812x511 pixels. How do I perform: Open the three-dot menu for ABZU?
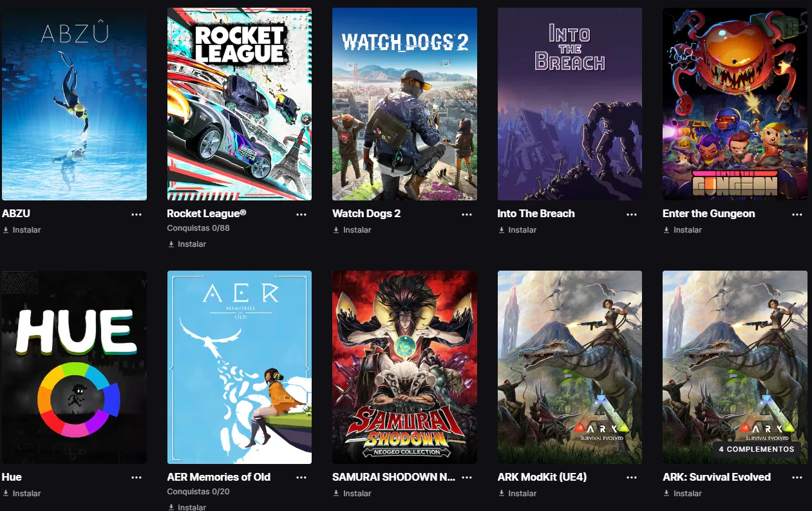pyautogui.click(x=137, y=215)
